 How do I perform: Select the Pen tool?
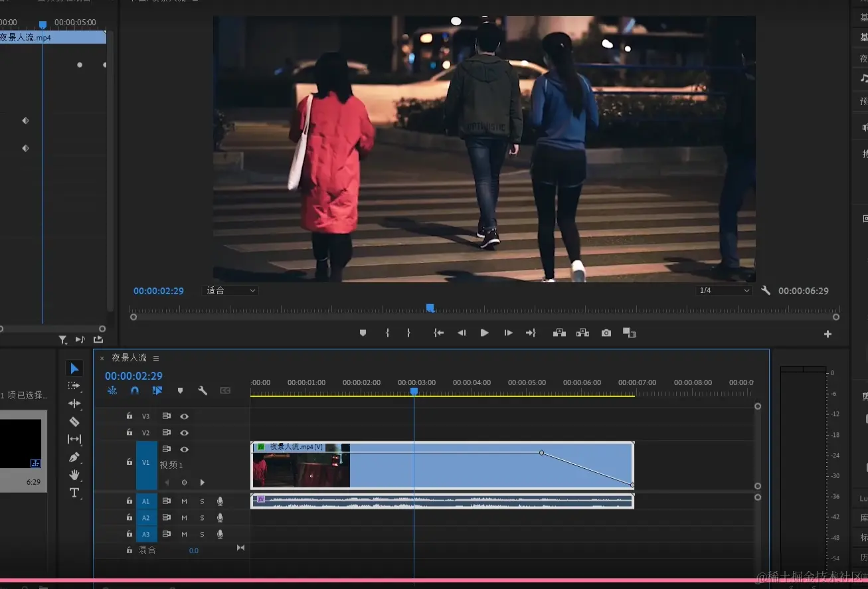[74, 458]
